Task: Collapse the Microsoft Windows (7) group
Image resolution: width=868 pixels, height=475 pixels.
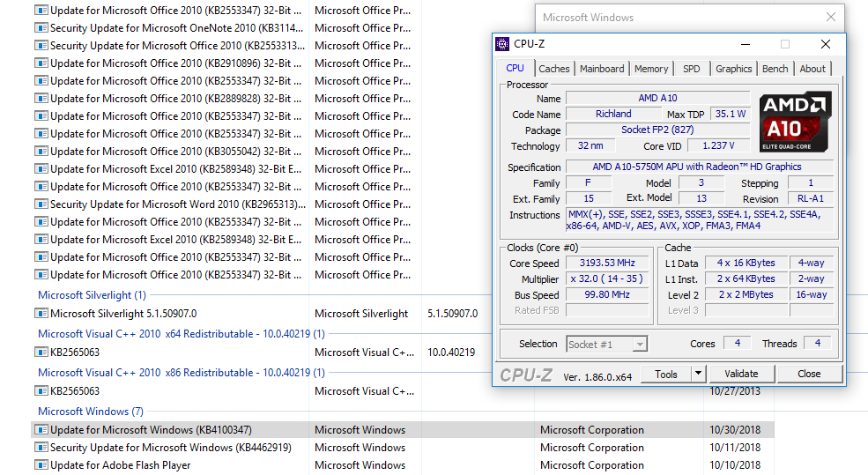Action: point(90,412)
